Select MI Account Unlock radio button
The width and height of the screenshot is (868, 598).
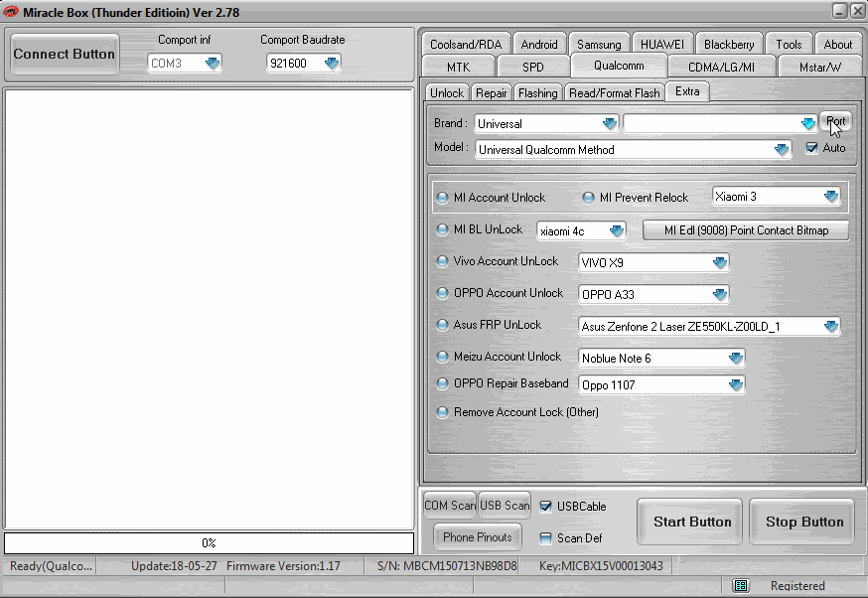click(442, 198)
